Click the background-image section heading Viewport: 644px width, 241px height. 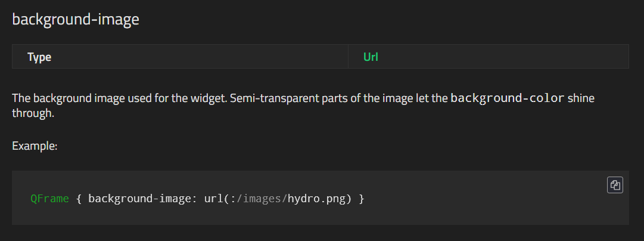point(76,19)
